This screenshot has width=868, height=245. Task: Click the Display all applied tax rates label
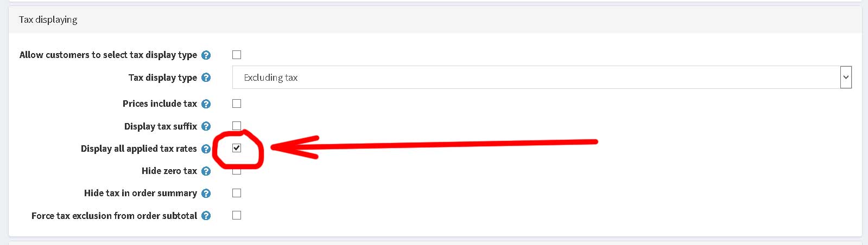pyautogui.click(x=139, y=149)
